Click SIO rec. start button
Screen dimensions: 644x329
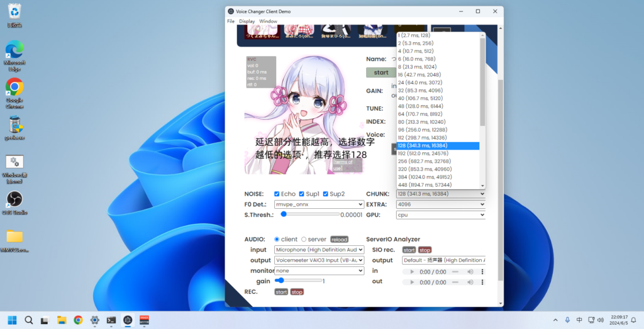click(x=409, y=250)
